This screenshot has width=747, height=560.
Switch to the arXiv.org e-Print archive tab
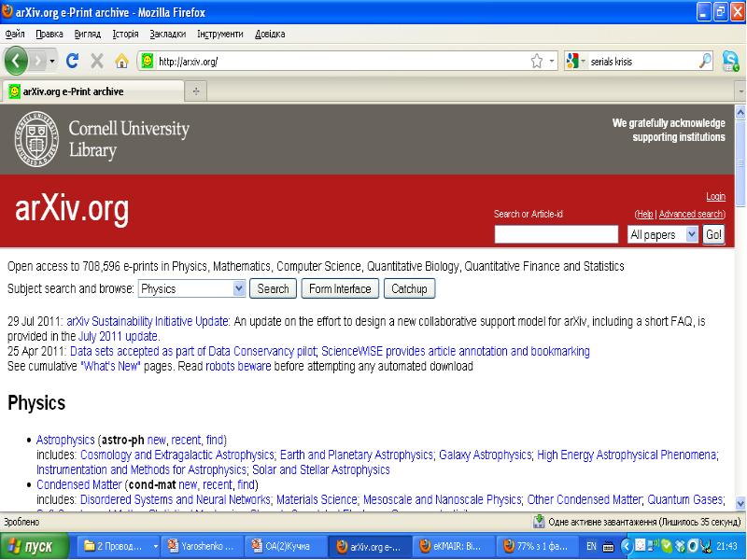(x=73, y=91)
